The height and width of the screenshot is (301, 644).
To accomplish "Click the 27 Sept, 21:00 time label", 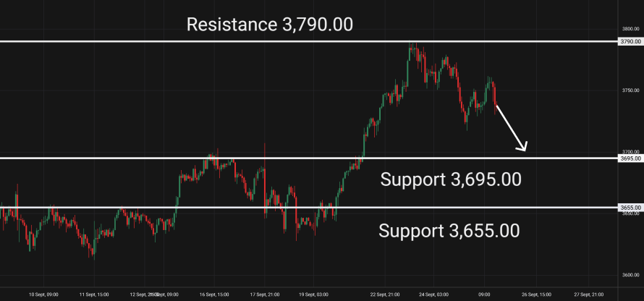I will (588, 294).
